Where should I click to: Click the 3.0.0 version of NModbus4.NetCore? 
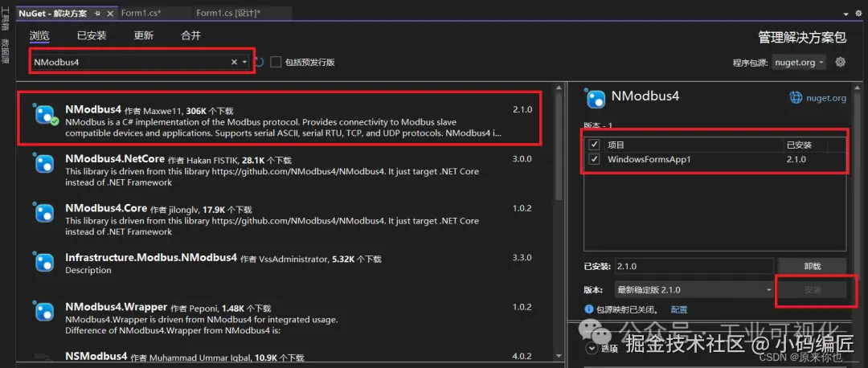click(522, 159)
